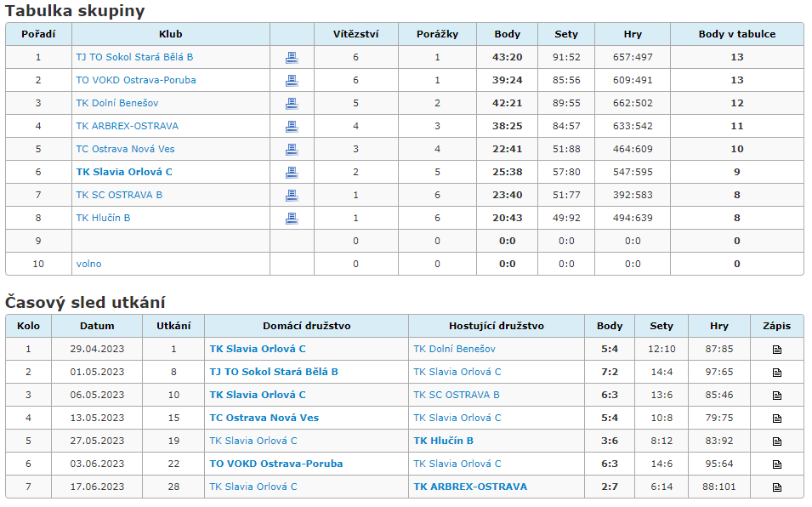Image resolution: width=812 pixels, height=507 pixels.
Task: Open TK Dolní Benešov club in group table
Action: coord(117,103)
